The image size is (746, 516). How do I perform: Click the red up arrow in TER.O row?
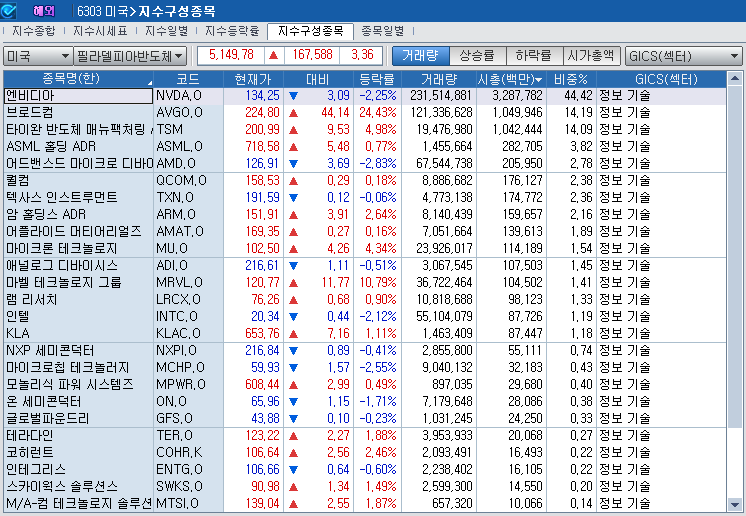coord(294,436)
